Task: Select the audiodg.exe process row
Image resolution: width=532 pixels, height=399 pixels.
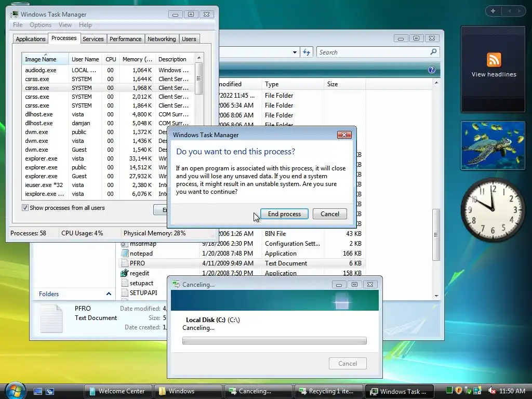Action: (108, 70)
